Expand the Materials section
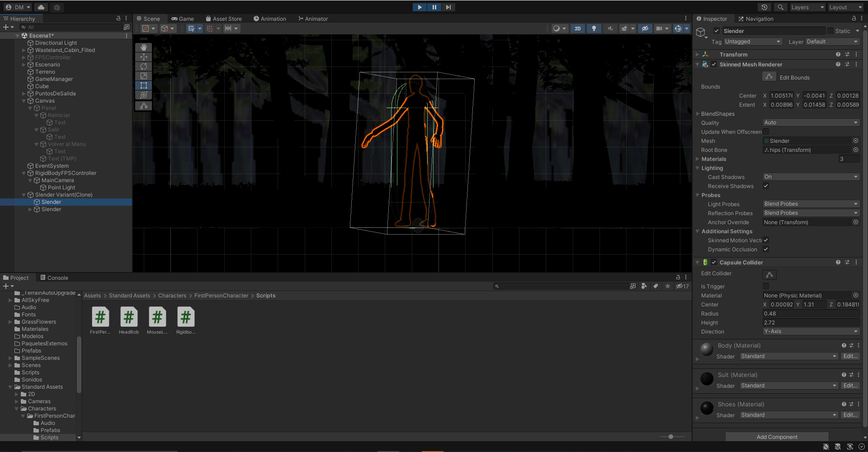This screenshot has width=868, height=452. pyautogui.click(x=698, y=159)
